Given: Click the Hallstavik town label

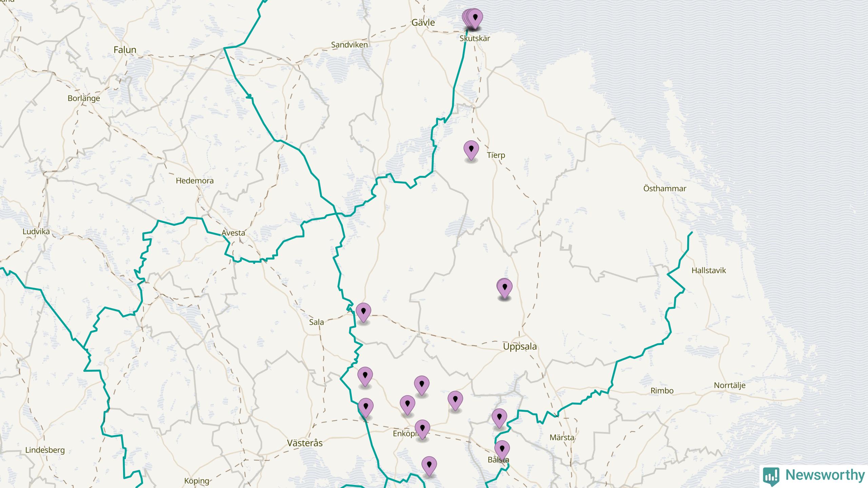Looking at the screenshot, I should click(x=709, y=270).
